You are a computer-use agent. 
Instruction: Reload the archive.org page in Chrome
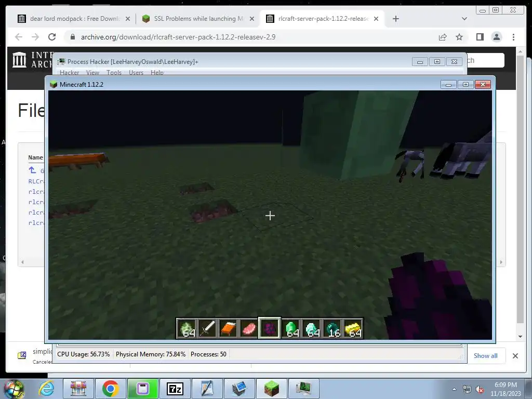tap(52, 37)
